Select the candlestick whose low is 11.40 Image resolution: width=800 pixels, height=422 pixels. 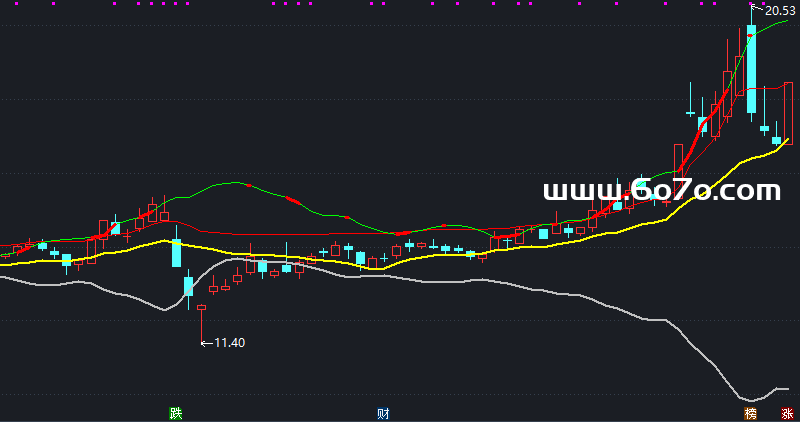coord(202,325)
